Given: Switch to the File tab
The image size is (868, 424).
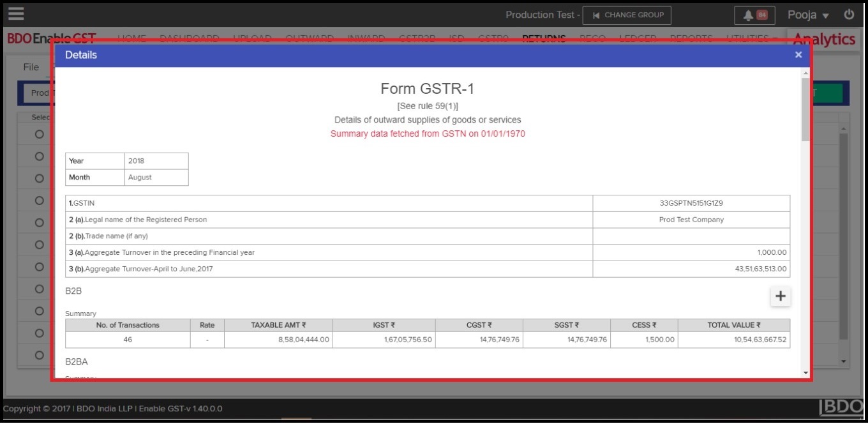Looking at the screenshot, I should pos(31,67).
